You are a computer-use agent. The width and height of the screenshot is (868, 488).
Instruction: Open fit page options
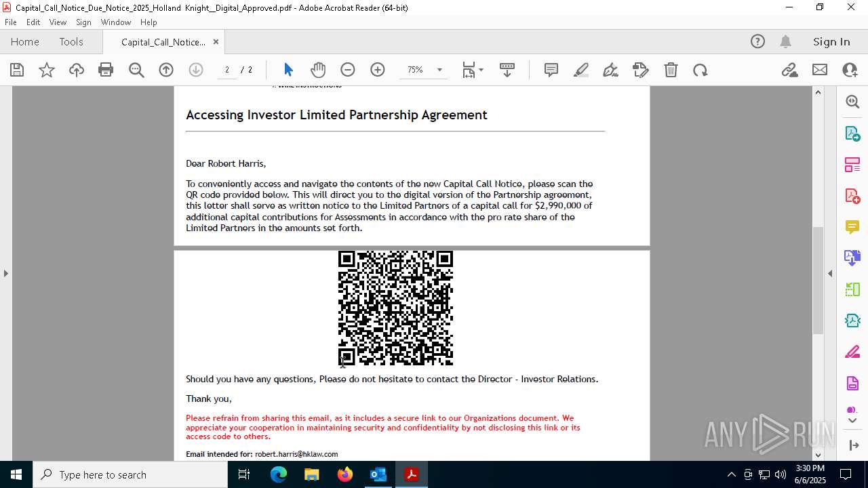point(472,70)
